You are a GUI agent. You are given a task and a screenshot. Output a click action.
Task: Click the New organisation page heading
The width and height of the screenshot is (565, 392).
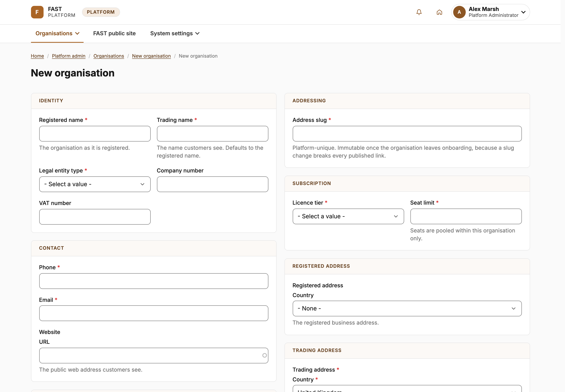[73, 73]
